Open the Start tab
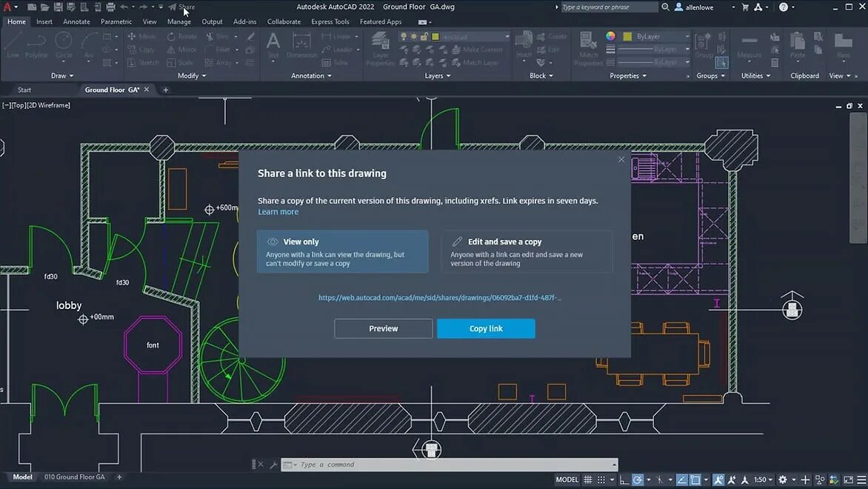Image resolution: width=868 pixels, height=489 pixels. [24, 89]
